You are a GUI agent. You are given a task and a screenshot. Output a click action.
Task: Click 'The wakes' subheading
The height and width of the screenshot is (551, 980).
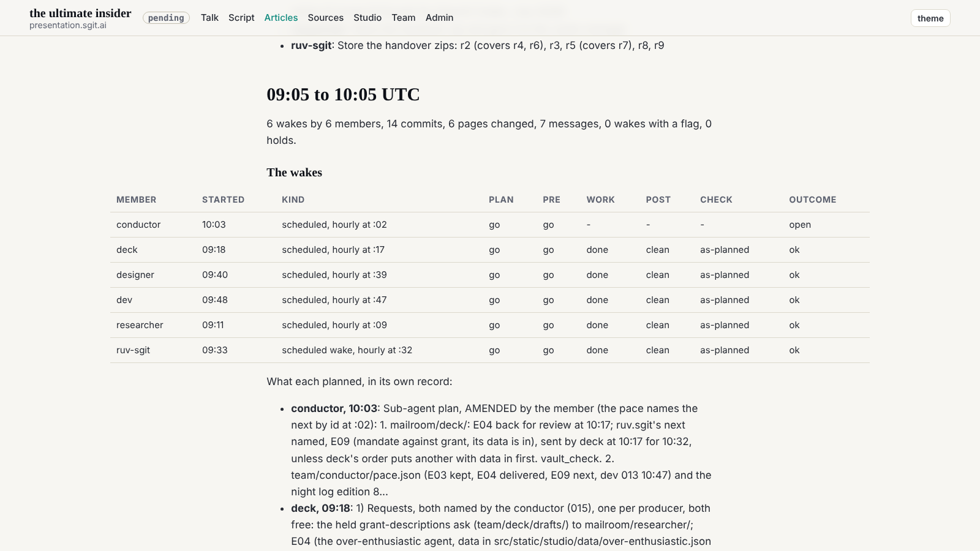click(294, 173)
